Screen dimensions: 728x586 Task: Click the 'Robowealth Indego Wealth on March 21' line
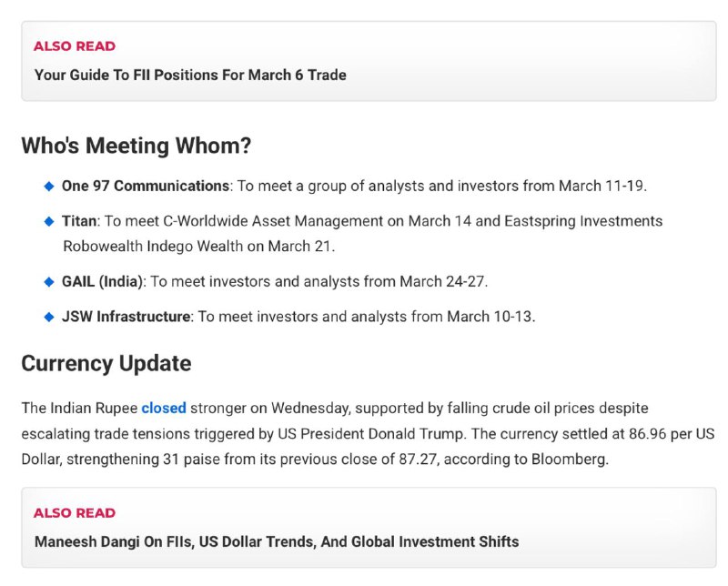(x=198, y=246)
